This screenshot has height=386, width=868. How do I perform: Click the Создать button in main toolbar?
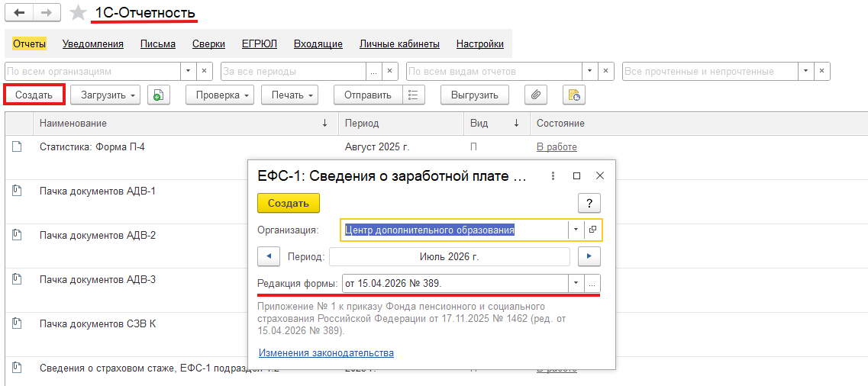click(x=34, y=95)
